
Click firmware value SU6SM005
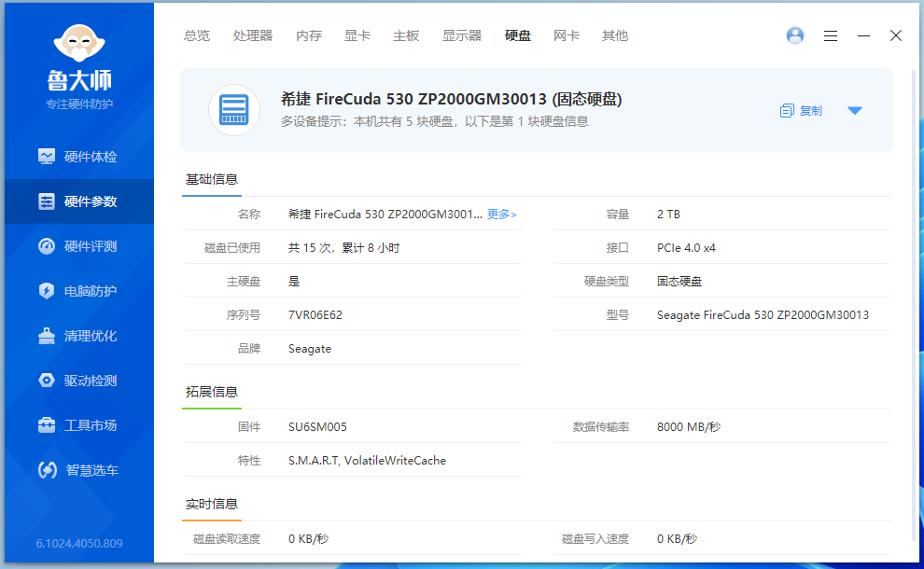(x=317, y=427)
